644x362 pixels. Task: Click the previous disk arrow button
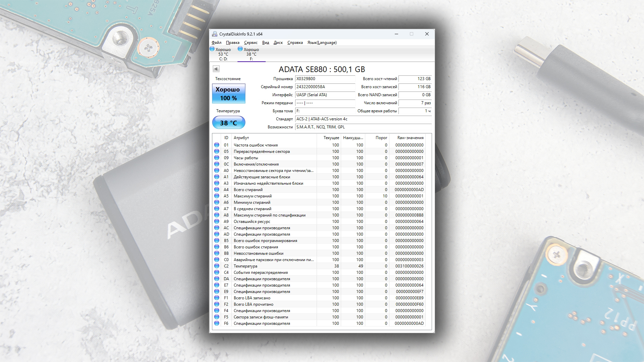coord(216,69)
